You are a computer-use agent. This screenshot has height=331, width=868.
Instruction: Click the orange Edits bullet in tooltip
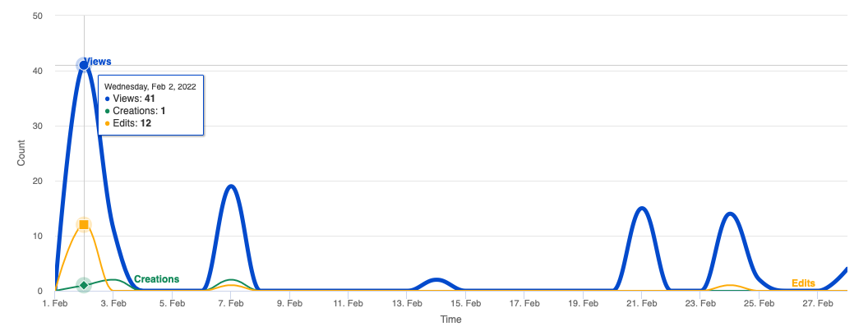pos(107,123)
